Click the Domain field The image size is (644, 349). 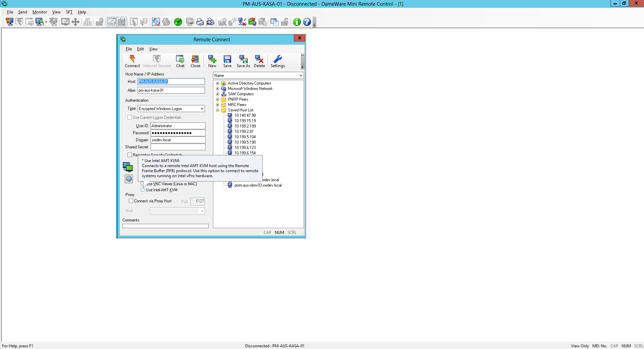tap(178, 140)
